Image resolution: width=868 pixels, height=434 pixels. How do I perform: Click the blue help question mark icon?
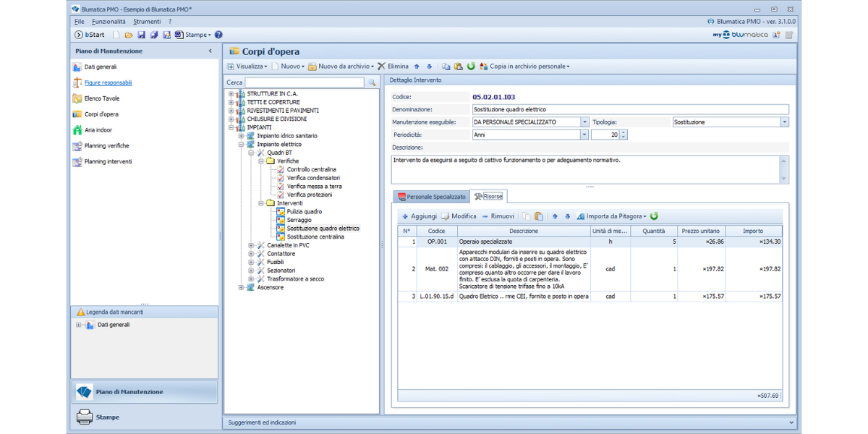[218, 35]
